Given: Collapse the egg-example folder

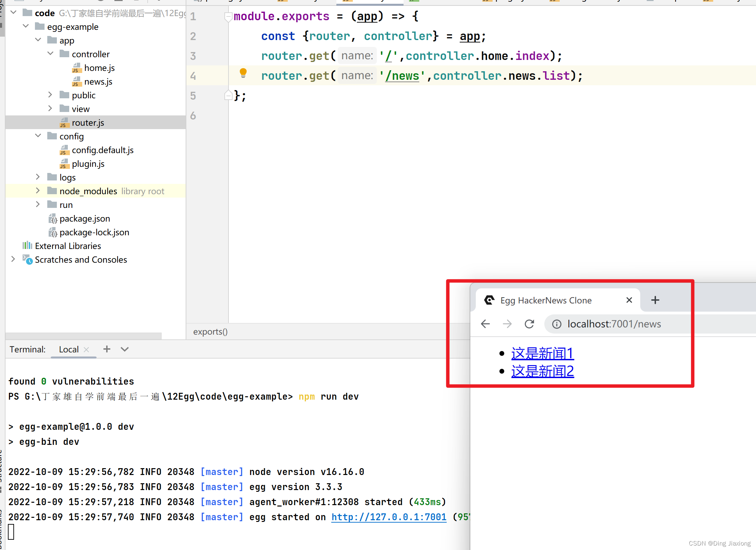Looking at the screenshot, I should coord(26,26).
